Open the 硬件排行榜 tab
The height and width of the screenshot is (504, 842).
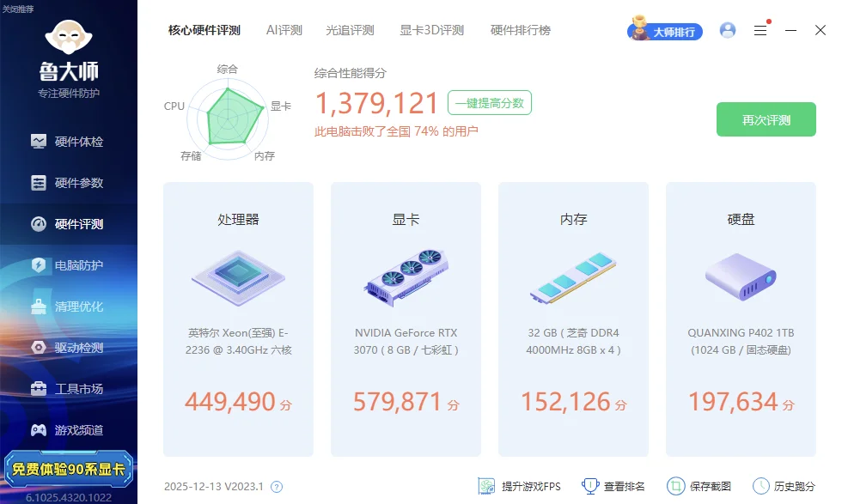(520, 30)
